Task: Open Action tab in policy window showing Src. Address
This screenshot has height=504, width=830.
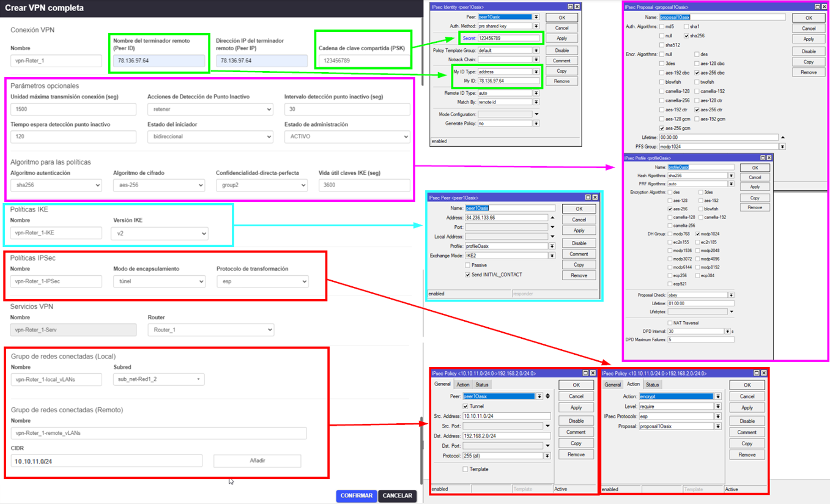Action: (x=463, y=385)
